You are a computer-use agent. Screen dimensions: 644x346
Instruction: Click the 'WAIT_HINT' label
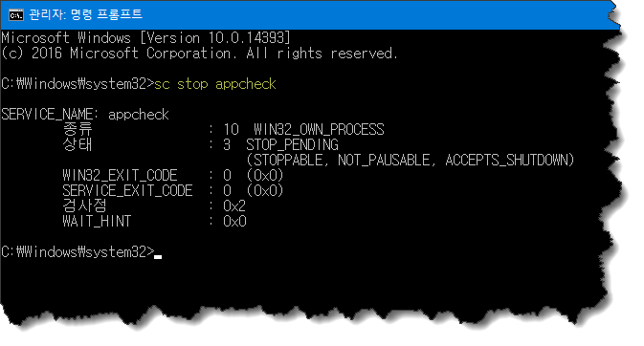pos(97,222)
